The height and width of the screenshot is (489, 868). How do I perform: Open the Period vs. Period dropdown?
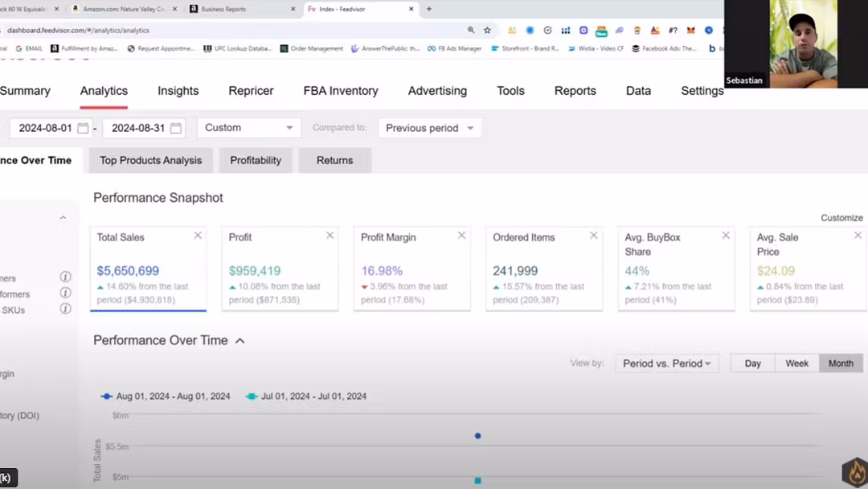pyautogui.click(x=667, y=364)
